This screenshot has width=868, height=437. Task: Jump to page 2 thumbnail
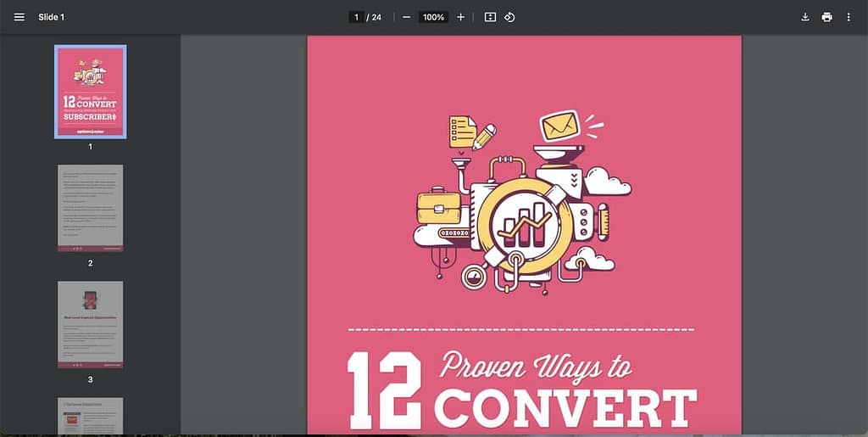click(90, 208)
